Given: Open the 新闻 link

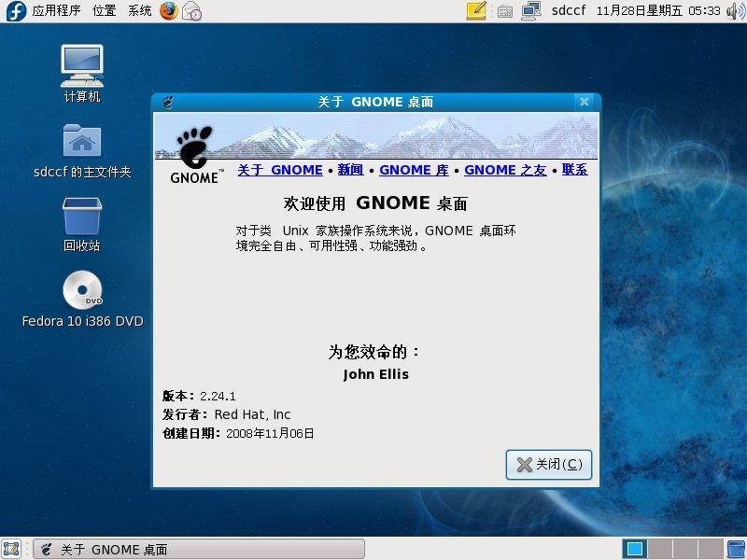Looking at the screenshot, I should coord(350,170).
